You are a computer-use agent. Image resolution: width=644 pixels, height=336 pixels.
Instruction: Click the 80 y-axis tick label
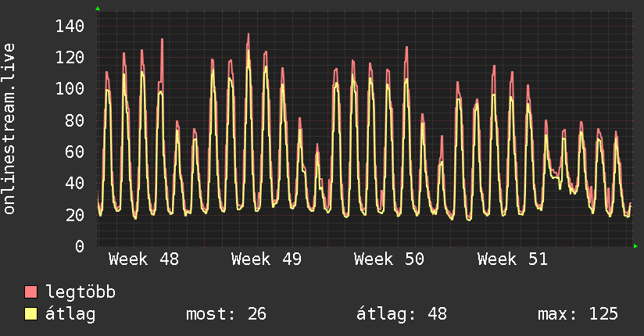click(x=75, y=120)
